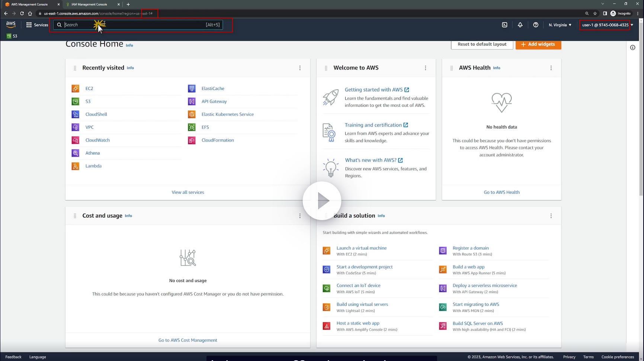Click the S3 favorite shortcut in the favorites bar
The width and height of the screenshot is (644, 361).
coord(12,36)
